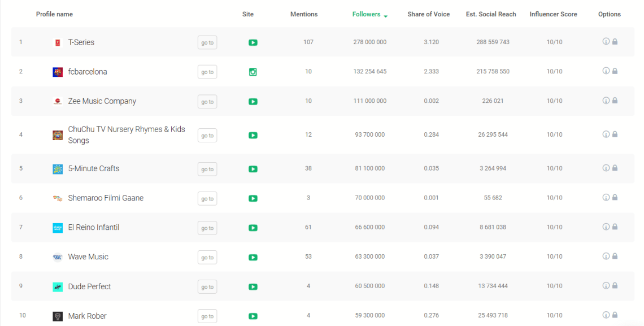The height and width of the screenshot is (326, 644).
Task: Click the Options column header
Action: [610, 14]
